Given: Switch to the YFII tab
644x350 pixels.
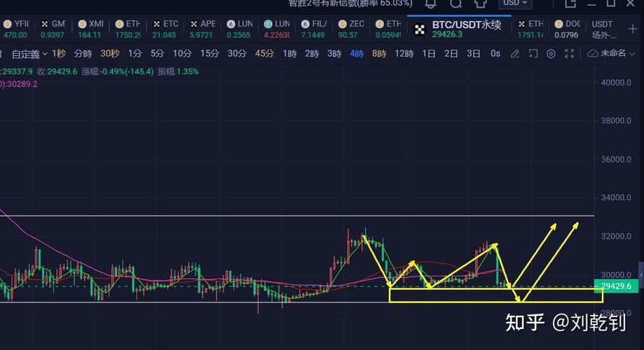Looking at the screenshot, I should coord(15,29).
